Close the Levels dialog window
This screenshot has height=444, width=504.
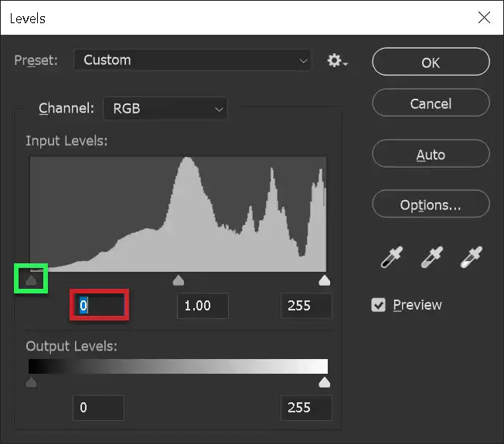click(x=484, y=17)
